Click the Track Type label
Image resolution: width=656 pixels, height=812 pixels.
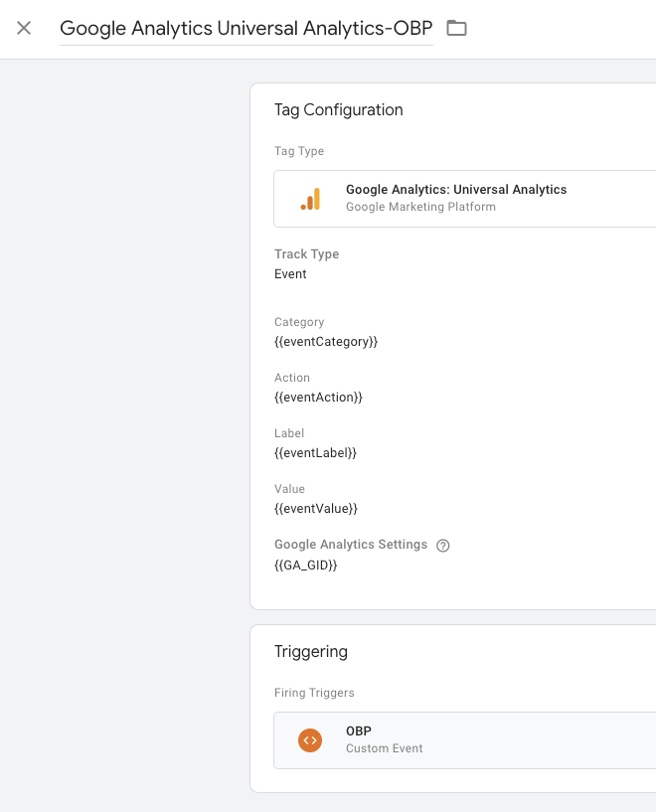point(306,254)
